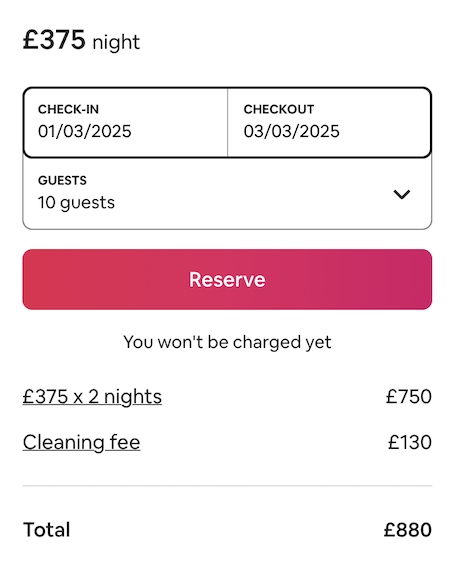Click the CHECK-IN label text
Image resolution: width=454 pixels, height=564 pixels.
coord(68,109)
